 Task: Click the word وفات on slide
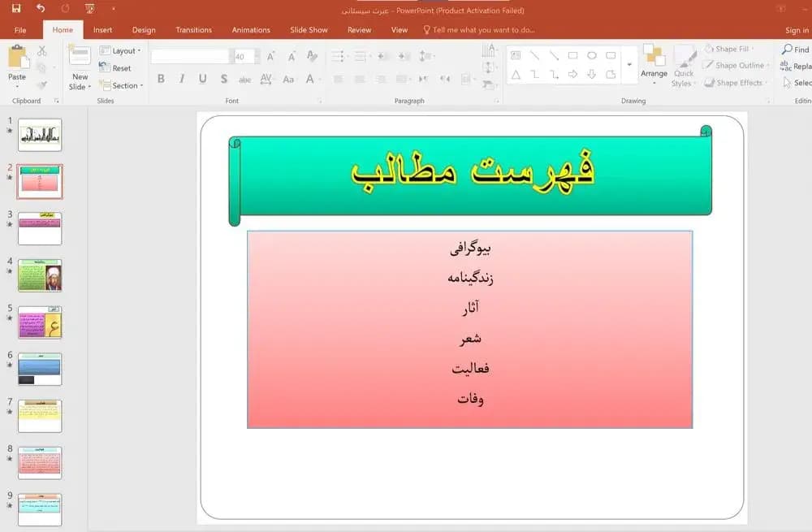[470, 399]
